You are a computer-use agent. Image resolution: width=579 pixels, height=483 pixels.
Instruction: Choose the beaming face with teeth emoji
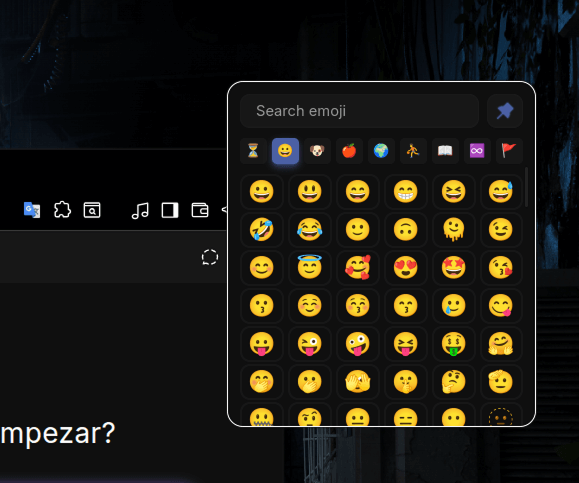click(x=405, y=192)
